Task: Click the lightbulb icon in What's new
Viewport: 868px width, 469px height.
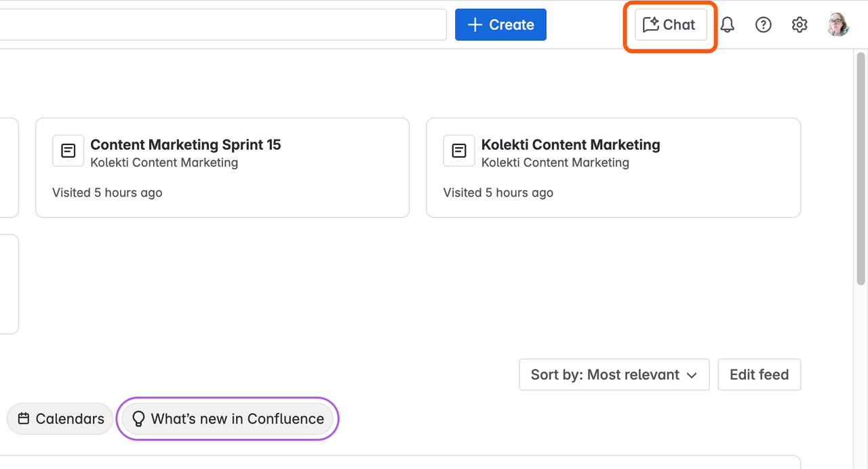Action: (138, 419)
